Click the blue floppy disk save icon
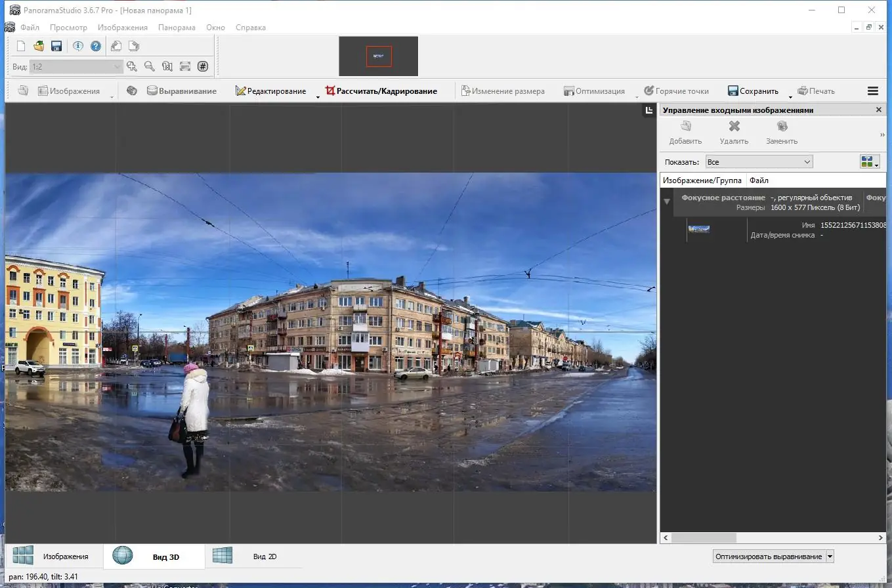 56,46
